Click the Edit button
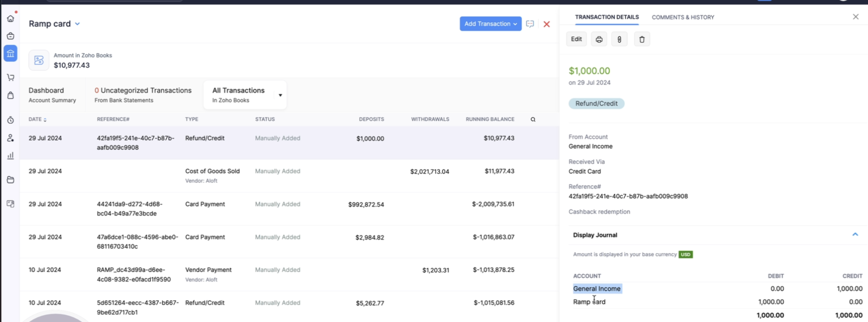This screenshot has height=322, width=868. click(x=576, y=39)
